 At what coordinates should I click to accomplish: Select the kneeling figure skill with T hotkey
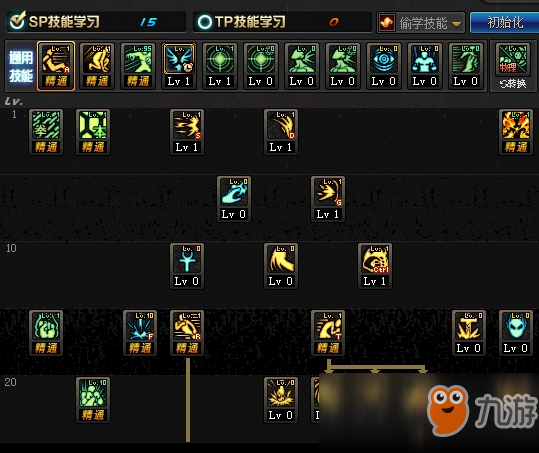(x=328, y=326)
